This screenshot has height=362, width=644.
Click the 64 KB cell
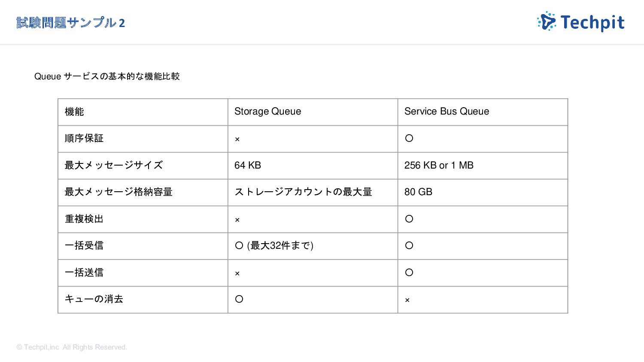[x=313, y=166]
